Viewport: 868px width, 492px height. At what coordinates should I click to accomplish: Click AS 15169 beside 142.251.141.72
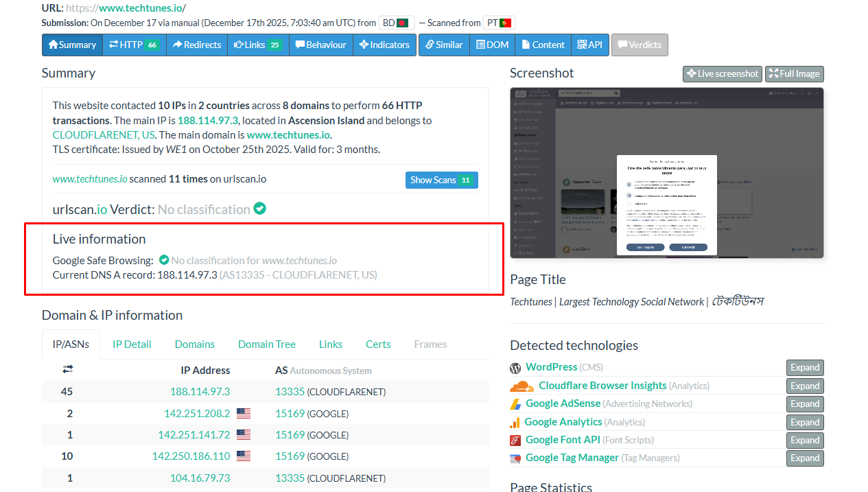(x=290, y=434)
